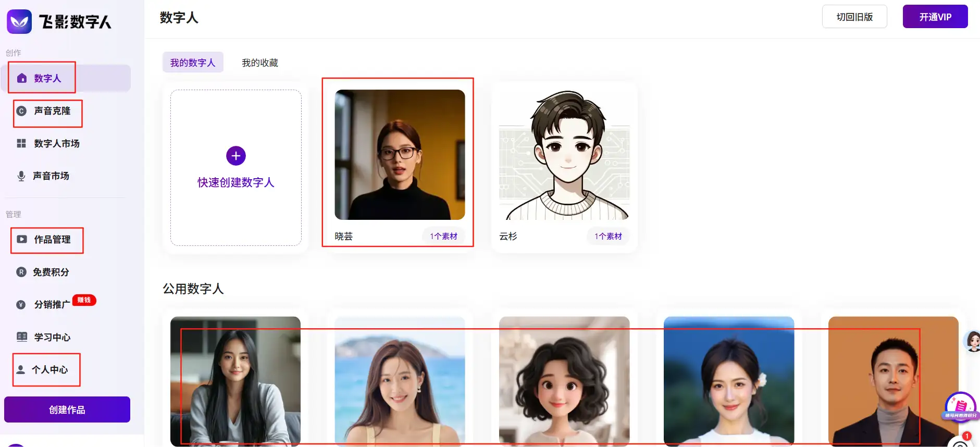Switch to 我的数字人 tab
This screenshot has height=447, width=980.
click(x=193, y=63)
